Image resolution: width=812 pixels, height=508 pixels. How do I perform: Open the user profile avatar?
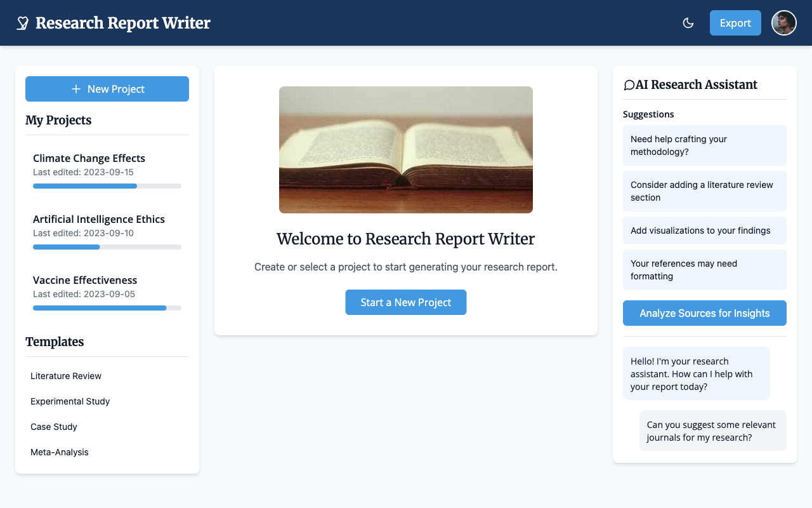click(783, 22)
